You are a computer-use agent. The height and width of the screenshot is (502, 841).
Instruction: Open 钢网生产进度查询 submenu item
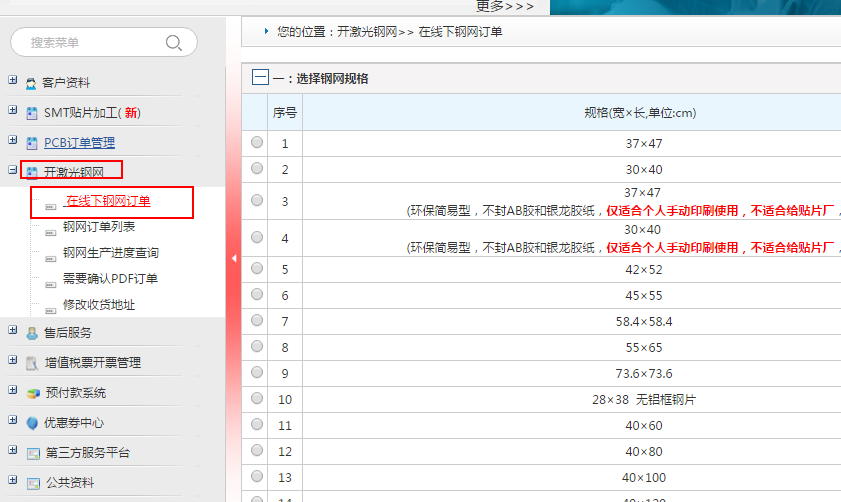click(110, 253)
